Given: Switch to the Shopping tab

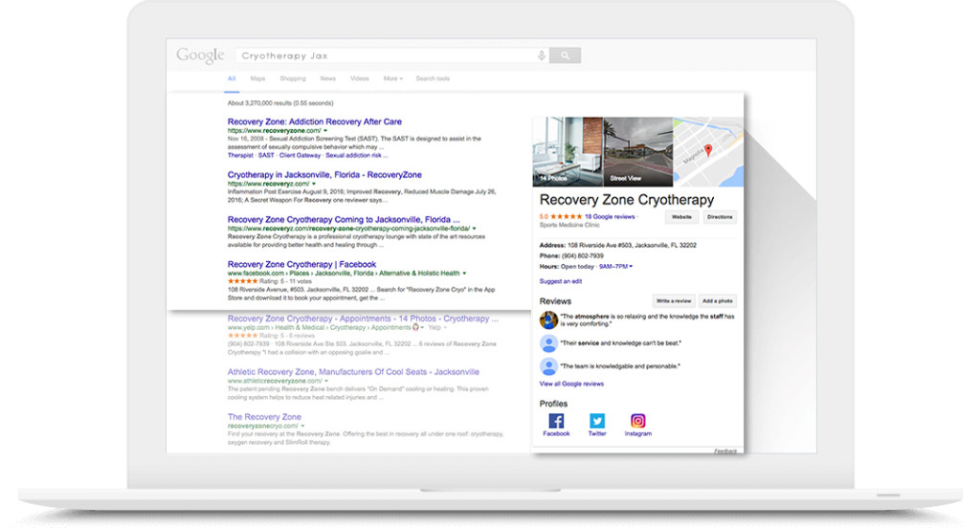Looking at the screenshot, I should point(293,78).
